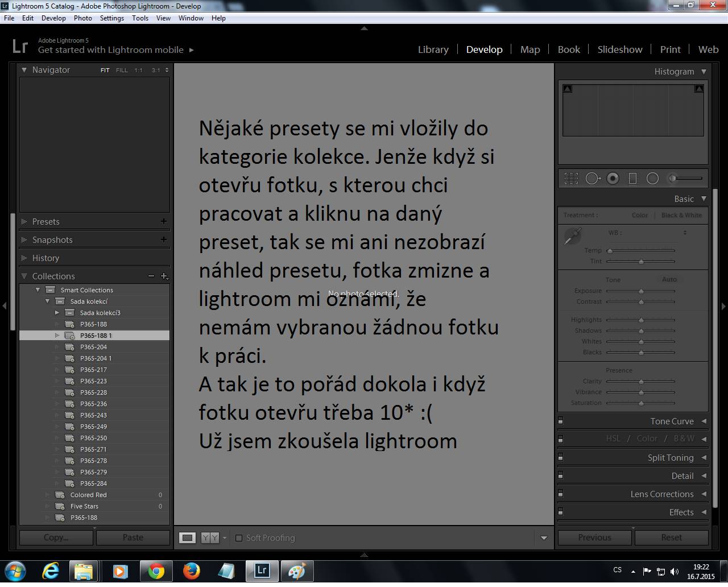Viewport: 728px width, 587px height.
Task: Switch to the Map module
Action: coord(530,49)
